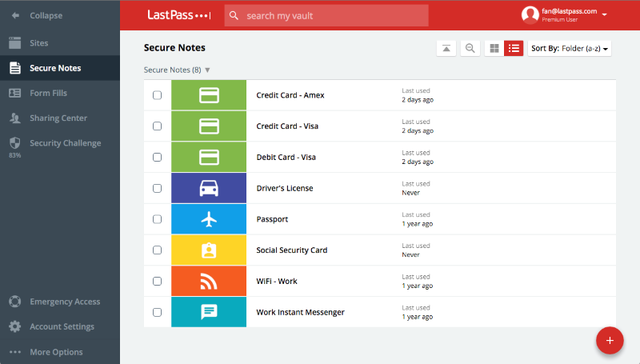Check the Credit Card - Amex checkbox
Screen dimensions: 640x364
[x=157, y=95]
